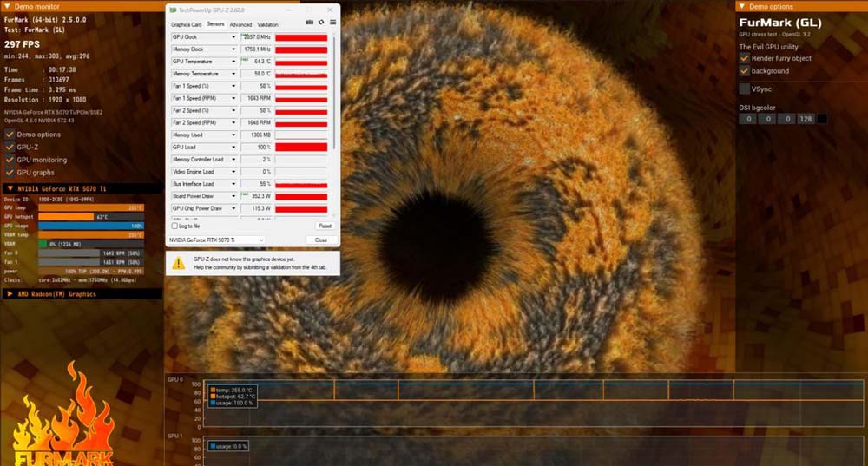Tick the Log to file checkbox
The height and width of the screenshot is (466, 868).
click(x=174, y=226)
